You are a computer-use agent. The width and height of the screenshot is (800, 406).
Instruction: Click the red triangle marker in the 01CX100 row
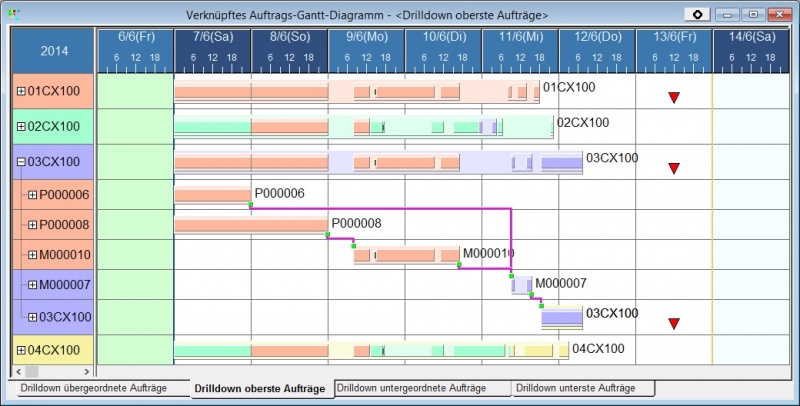tap(674, 97)
